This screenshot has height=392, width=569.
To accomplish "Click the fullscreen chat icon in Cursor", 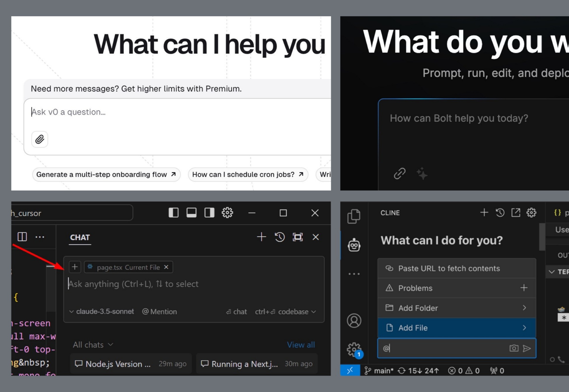I will point(298,237).
